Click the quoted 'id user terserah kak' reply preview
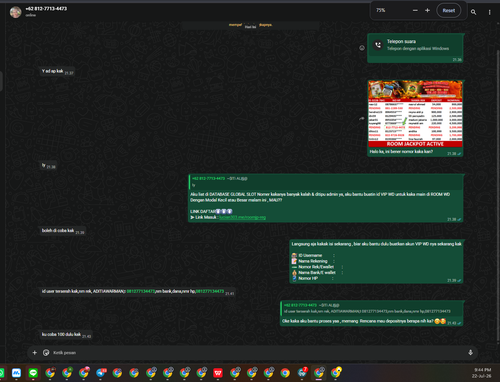 click(x=372, y=308)
